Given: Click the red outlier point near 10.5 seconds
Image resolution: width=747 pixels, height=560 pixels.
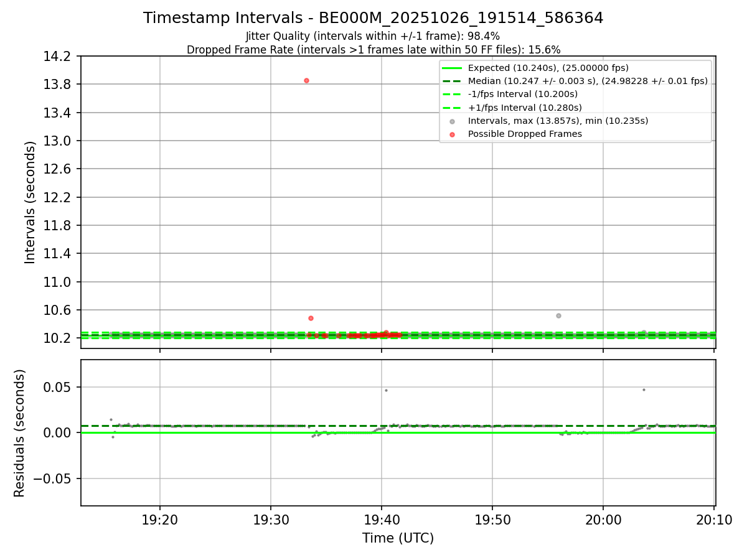Looking at the screenshot, I should (x=311, y=318).
